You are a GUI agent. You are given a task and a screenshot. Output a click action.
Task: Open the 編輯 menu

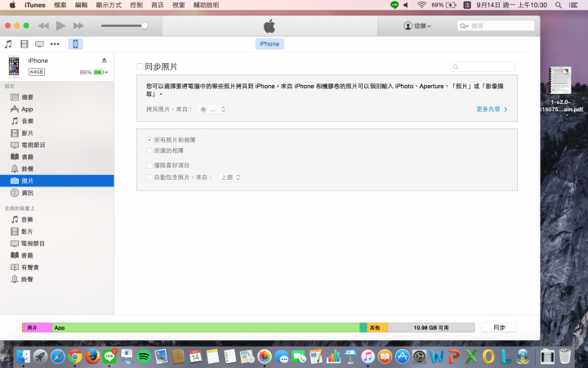82,5
